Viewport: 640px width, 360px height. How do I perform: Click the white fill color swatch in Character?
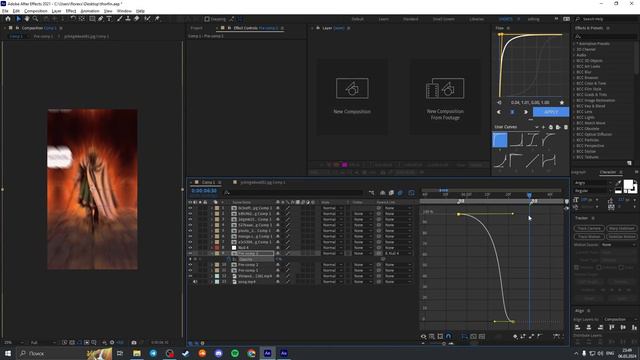pyautogui.click(x=629, y=185)
